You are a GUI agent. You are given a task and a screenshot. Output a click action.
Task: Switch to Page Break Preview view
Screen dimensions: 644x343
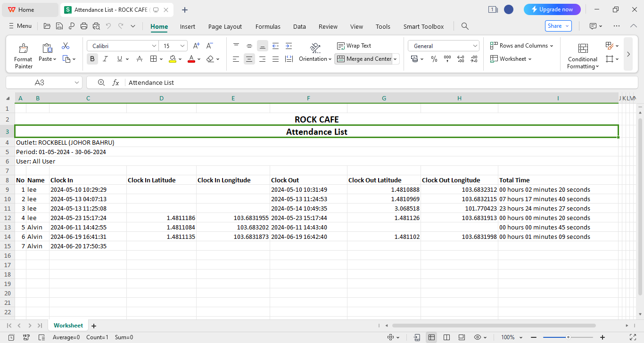click(446, 337)
